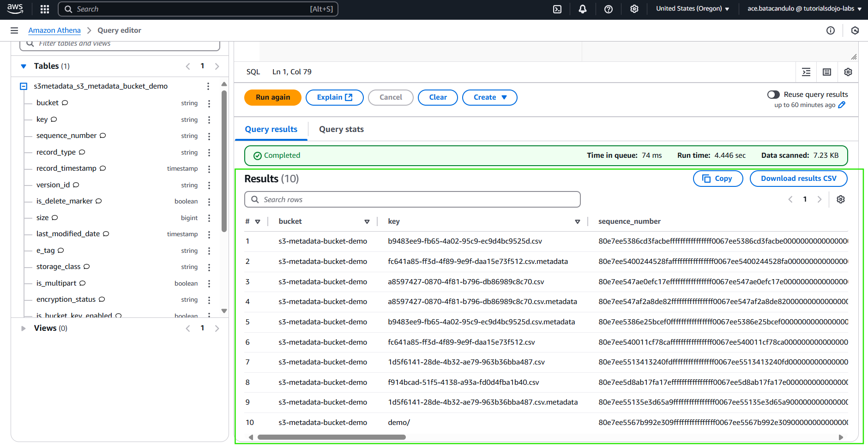
Task: Open the hamburger navigation menu
Action: click(14, 30)
